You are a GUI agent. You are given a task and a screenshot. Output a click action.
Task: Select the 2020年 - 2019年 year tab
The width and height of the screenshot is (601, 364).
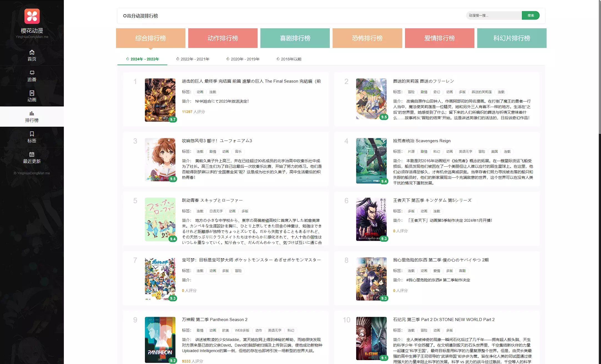pos(243,59)
